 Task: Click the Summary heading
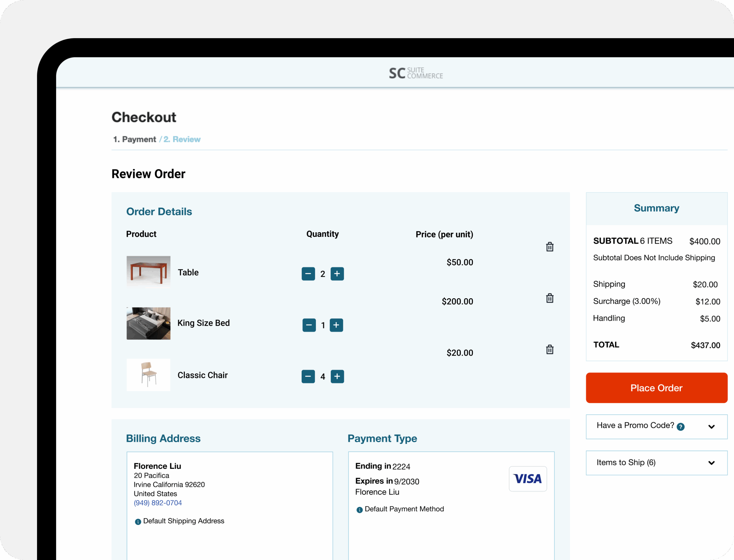point(656,208)
